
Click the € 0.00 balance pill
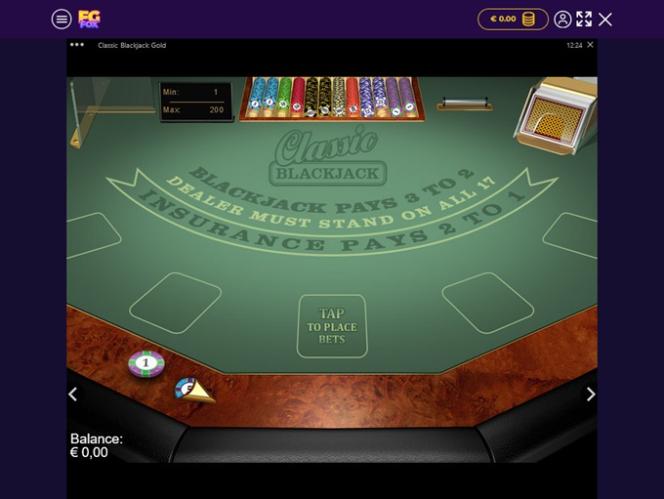513,19
